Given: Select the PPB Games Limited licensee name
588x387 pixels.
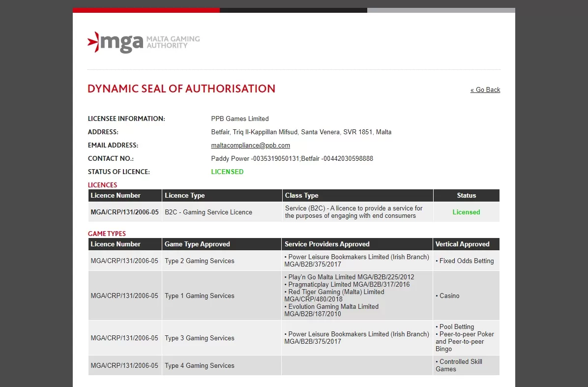Looking at the screenshot, I should pos(240,119).
